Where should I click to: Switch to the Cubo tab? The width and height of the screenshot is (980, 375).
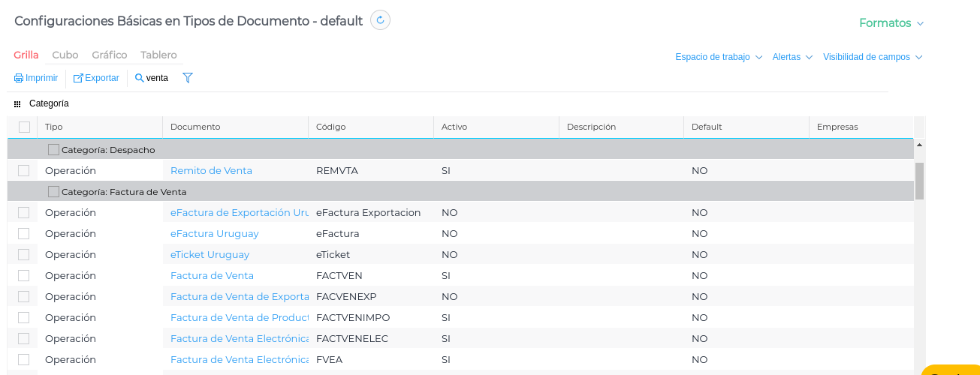pos(65,55)
